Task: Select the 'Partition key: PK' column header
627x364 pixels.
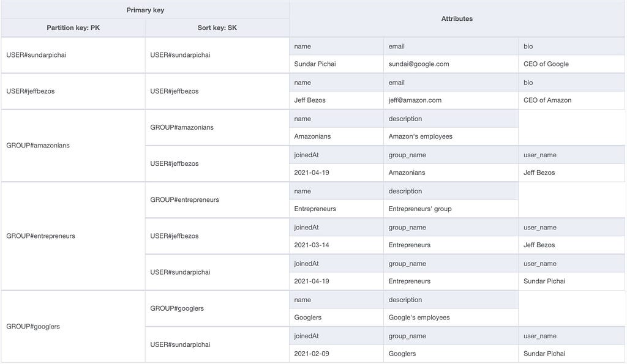Action: point(73,28)
